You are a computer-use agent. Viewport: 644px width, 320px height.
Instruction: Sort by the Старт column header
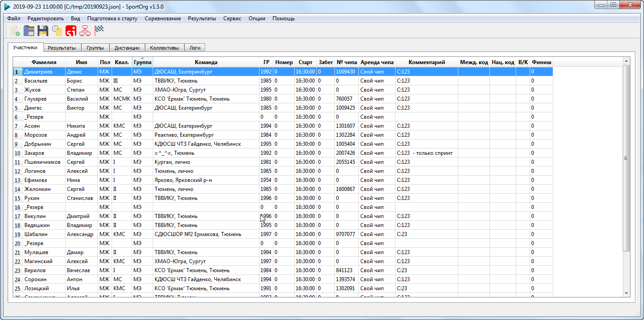pyautogui.click(x=306, y=62)
